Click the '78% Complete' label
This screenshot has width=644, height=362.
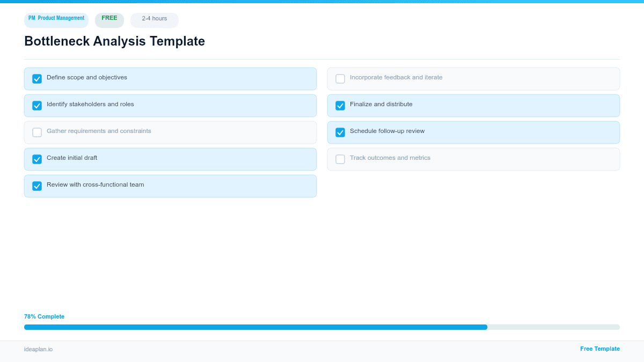(x=44, y=316)
